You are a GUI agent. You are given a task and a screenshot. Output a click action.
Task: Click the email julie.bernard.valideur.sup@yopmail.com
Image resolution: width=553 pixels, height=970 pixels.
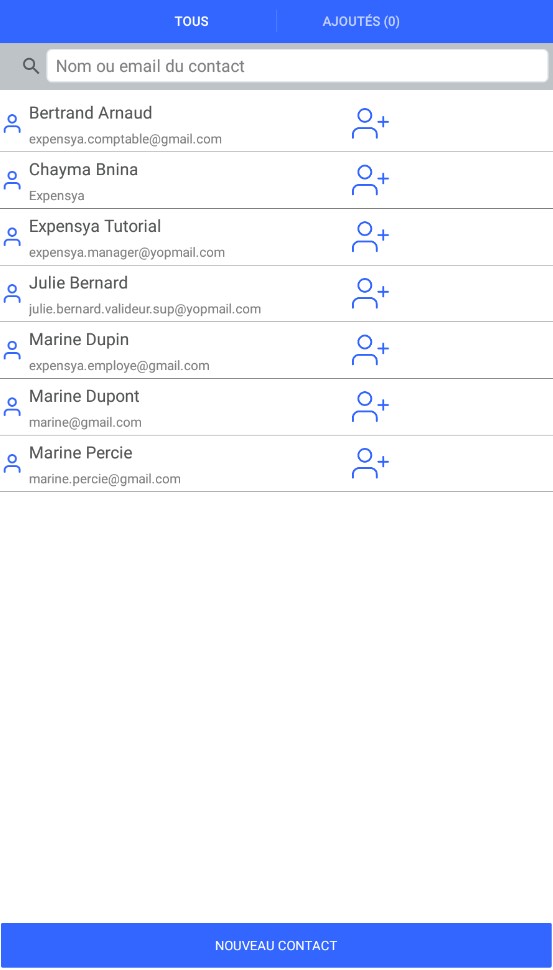145,309
